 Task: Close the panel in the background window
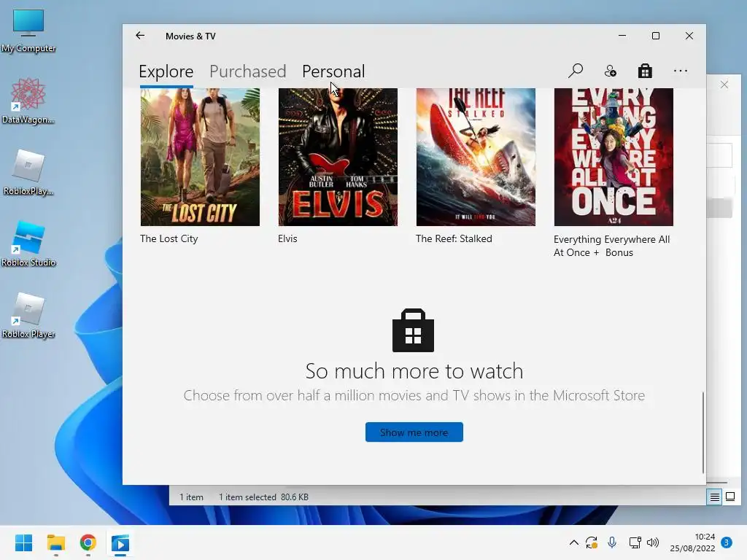(724, 85)
